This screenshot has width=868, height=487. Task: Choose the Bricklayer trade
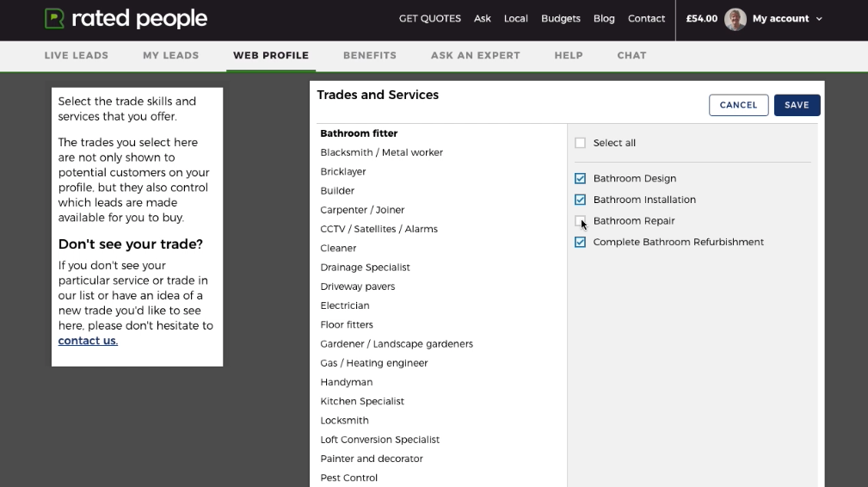[x=342, y=171]
